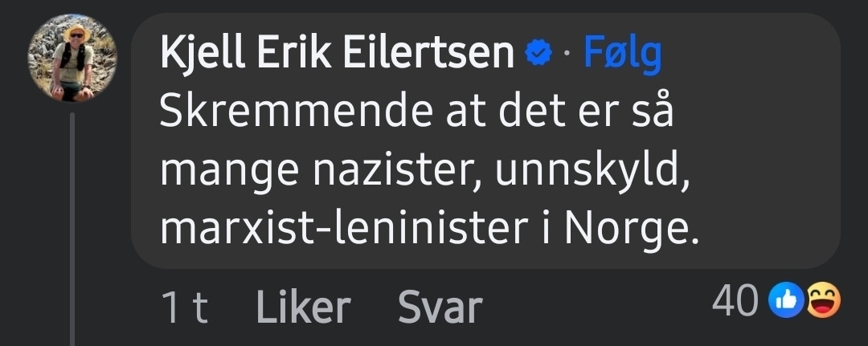868x346 pixels.
Task: Click the word 'marxist-leninister' in the comment
Action: (x=340, y=230)
